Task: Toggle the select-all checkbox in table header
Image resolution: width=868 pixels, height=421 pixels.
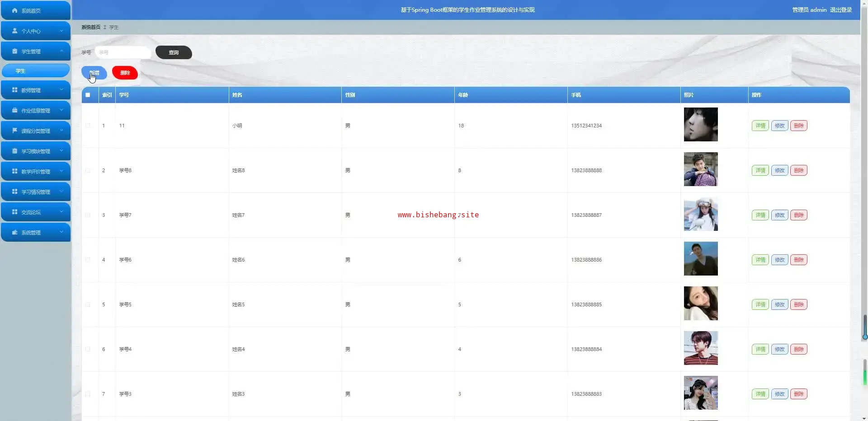Action: (x=88, y=95)
